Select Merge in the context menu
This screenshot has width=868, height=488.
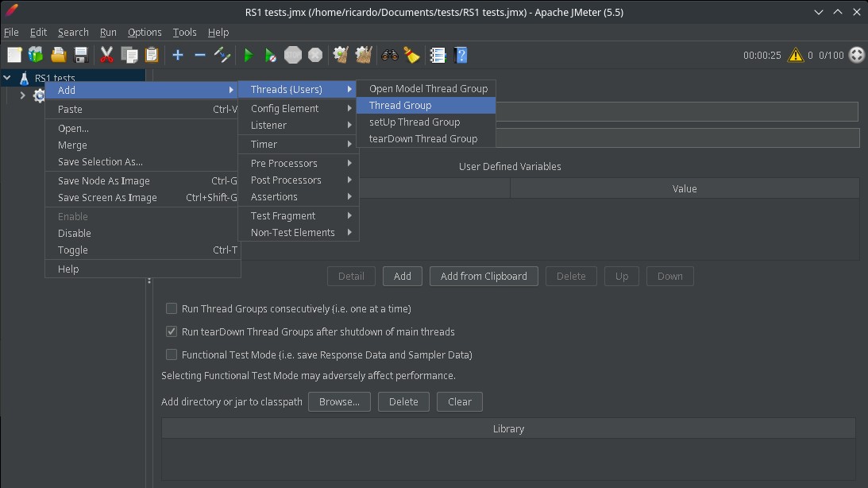click(x=143, y=145)
